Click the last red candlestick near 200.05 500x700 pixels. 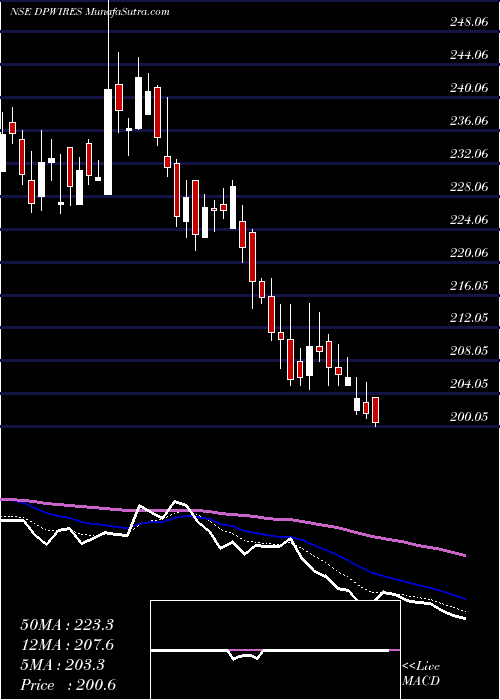(375, 410)
